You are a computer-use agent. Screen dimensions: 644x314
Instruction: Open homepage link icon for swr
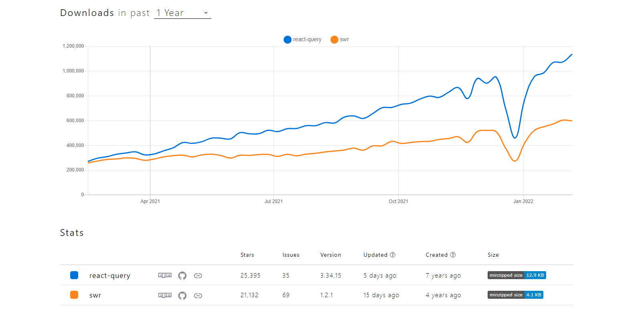(x=198, y=296)
